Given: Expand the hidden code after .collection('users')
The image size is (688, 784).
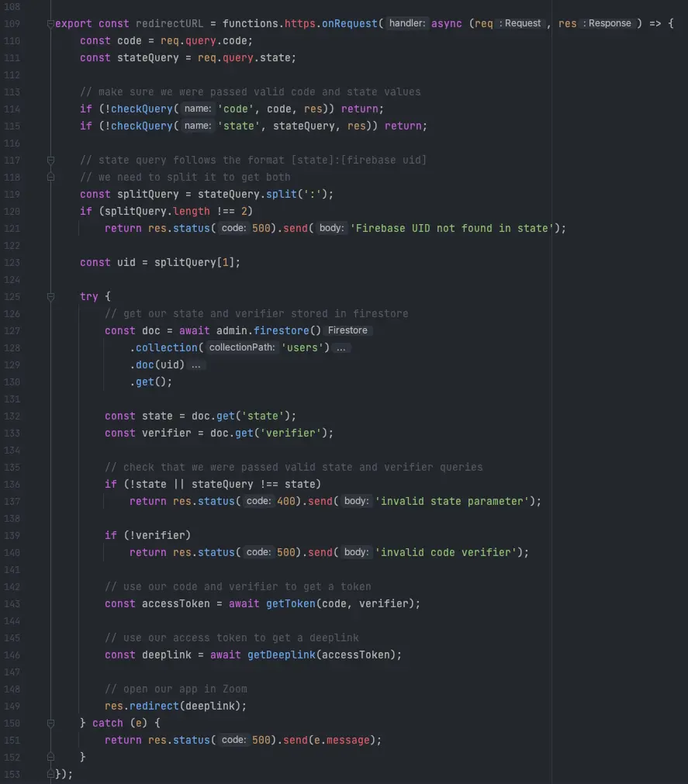Looking at the screenshot, I should pos(340,347).
